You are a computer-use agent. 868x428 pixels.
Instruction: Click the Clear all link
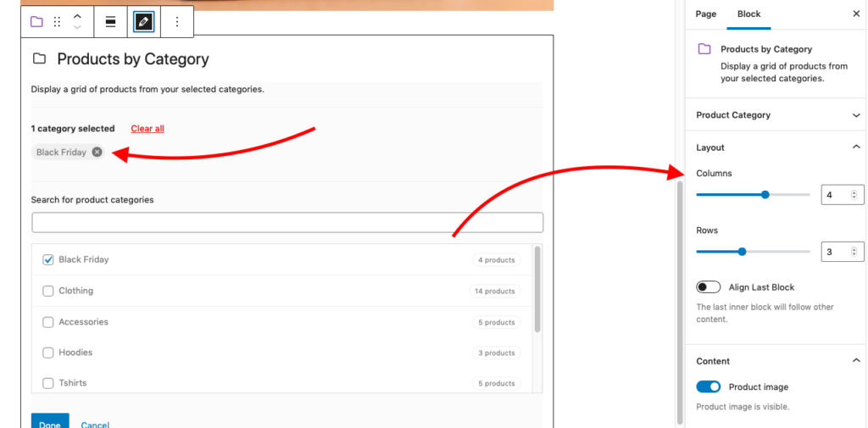click(x=147, y=129)
